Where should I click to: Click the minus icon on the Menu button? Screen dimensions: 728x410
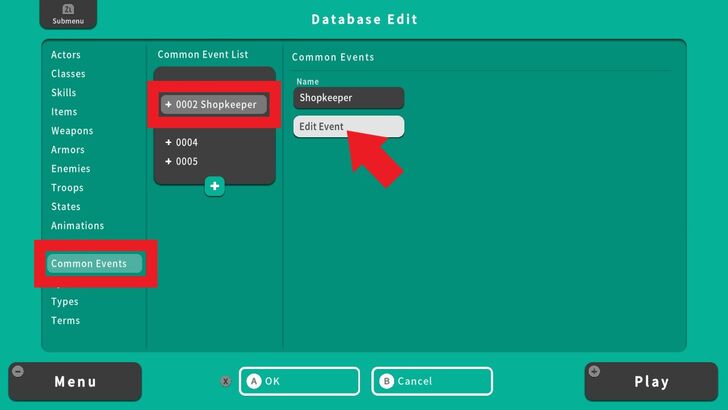[17, 371]
